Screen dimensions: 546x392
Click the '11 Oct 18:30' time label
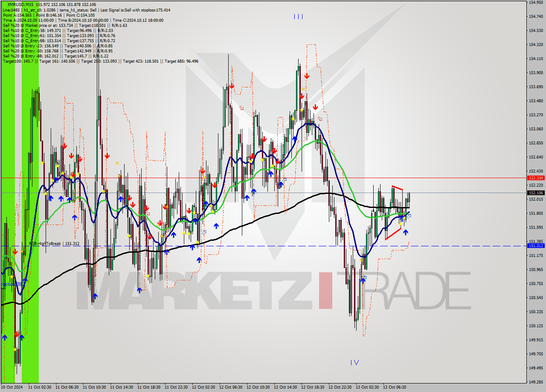[x=149, y=387]
